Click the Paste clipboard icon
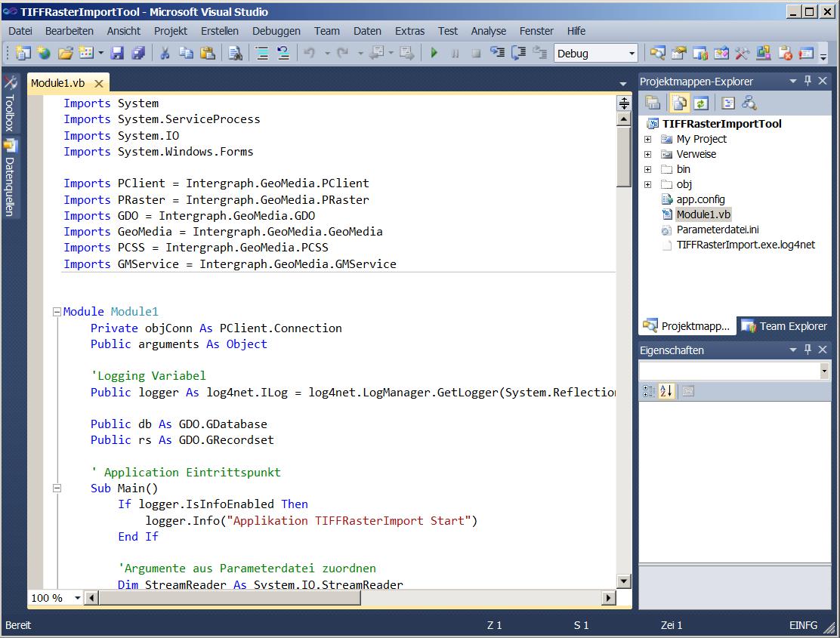The height and width of the screenshot is (638, 840). [x=207, y=53]
